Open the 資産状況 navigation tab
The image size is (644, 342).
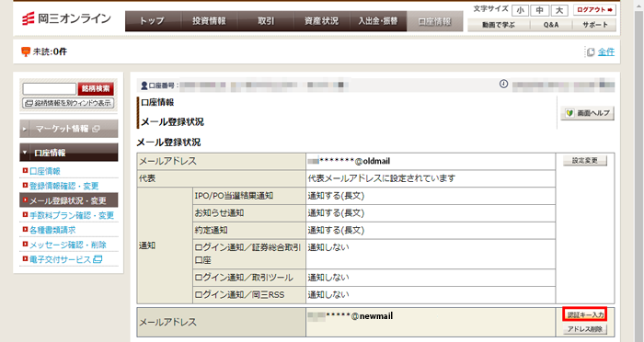click(322, 21)
